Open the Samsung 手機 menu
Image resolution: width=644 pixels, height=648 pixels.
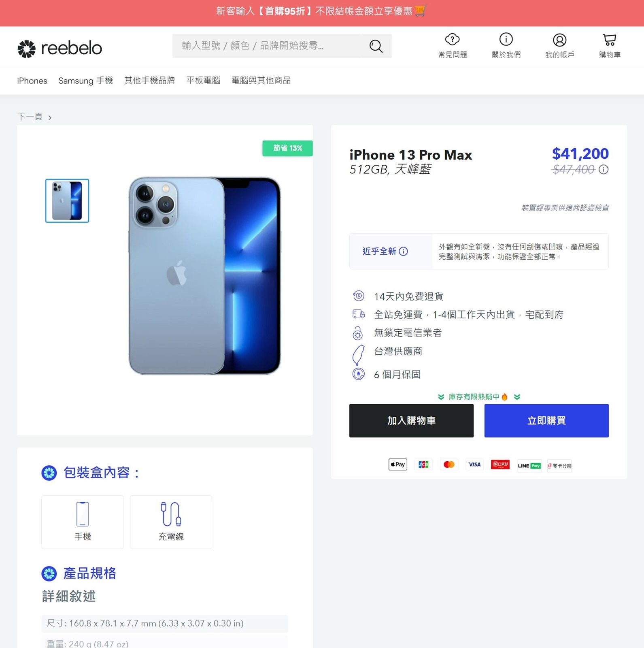point(85,81)
